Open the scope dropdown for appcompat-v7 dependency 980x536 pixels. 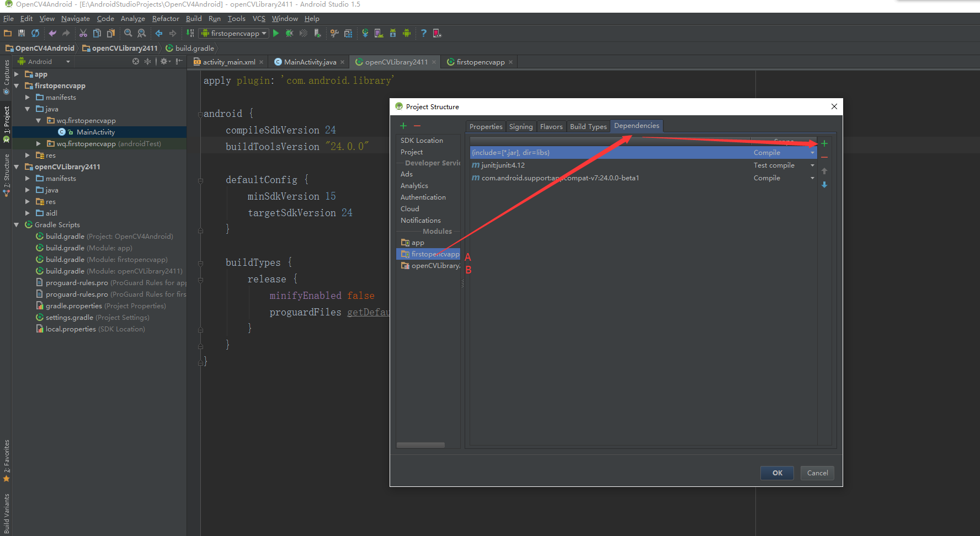pos(812,178)
